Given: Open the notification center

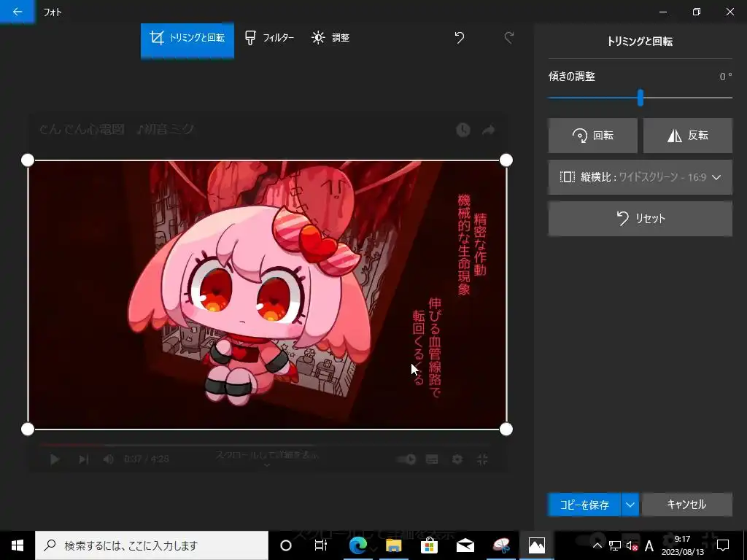Looking at the screenshot, I should [x=723, y=545].
